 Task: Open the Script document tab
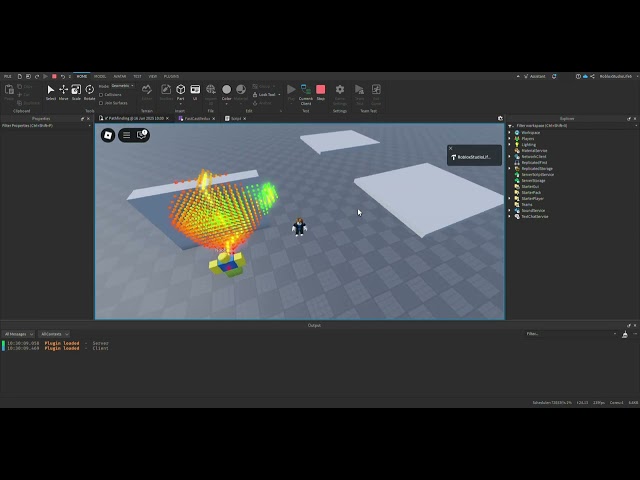coord(236,118)
